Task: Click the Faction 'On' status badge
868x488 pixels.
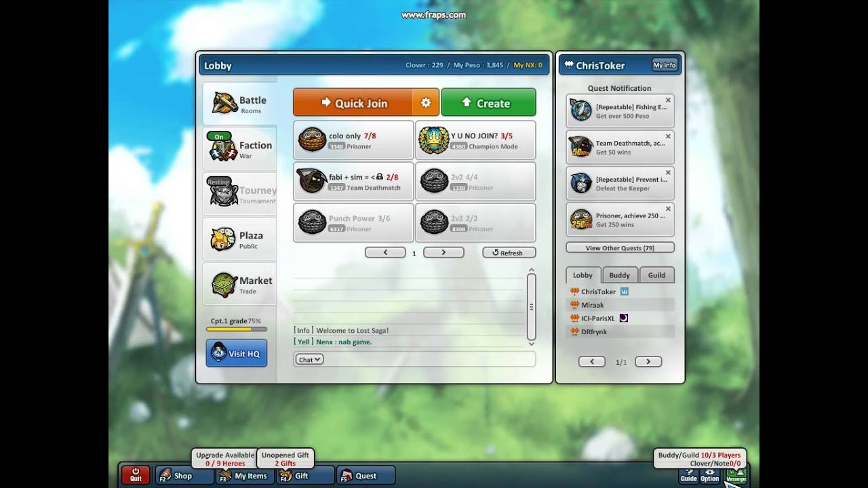Action: coord(218,136)
